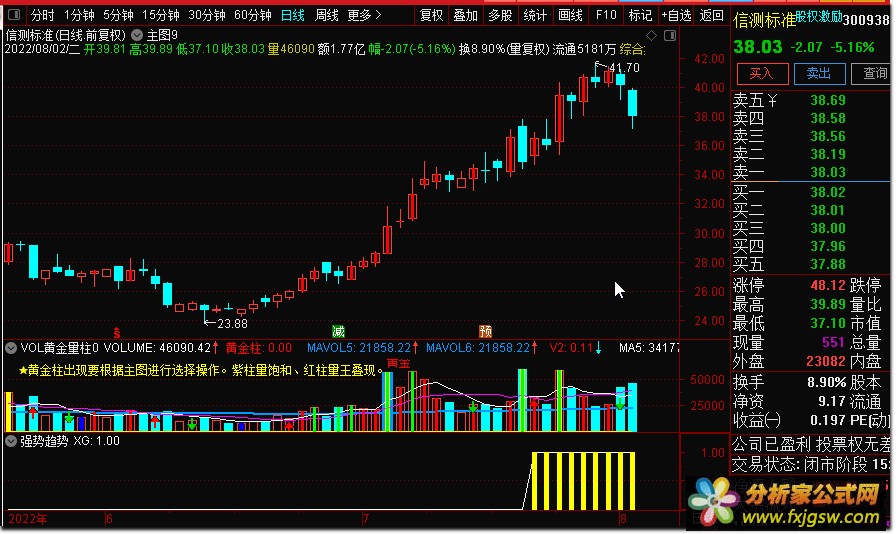Select the 1分钟 period tab
The width and height of the screenshot is (896, 534).
(79, 15)
